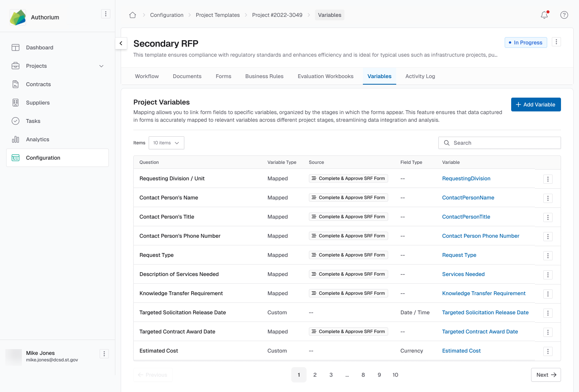Open the Suppliers section
This screenshot has height=392, width=579.
[x=38, y=103]
